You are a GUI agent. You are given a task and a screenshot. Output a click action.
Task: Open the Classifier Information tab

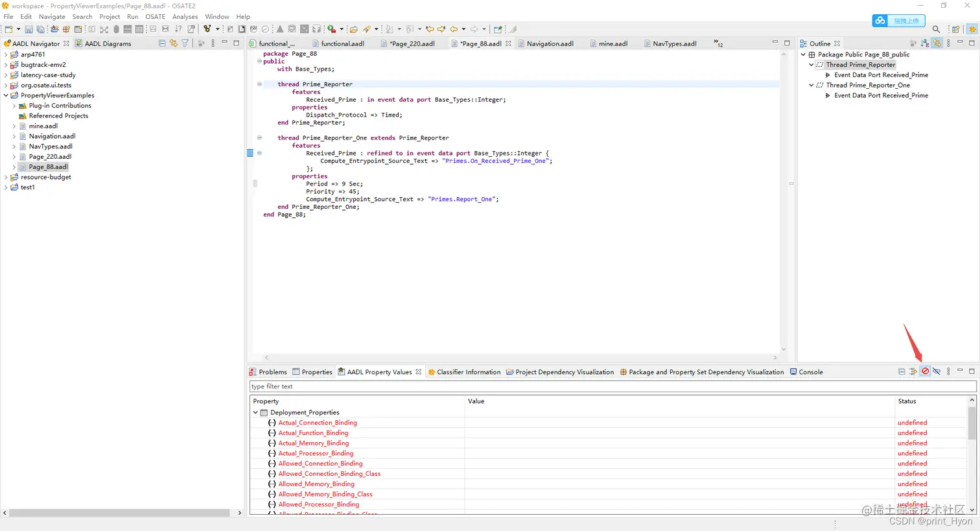[464, 372]
